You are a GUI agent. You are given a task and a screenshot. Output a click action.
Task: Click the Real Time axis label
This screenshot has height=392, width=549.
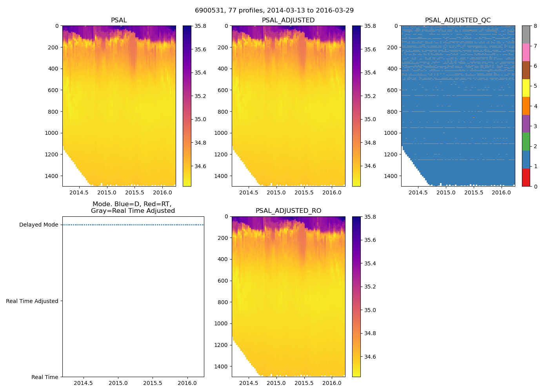tap(45, 377)
